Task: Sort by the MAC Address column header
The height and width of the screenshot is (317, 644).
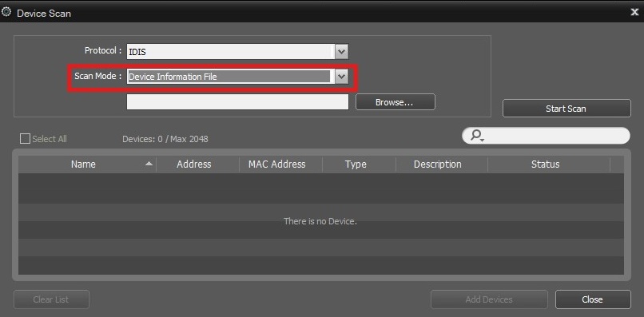Action: [280, 164]
